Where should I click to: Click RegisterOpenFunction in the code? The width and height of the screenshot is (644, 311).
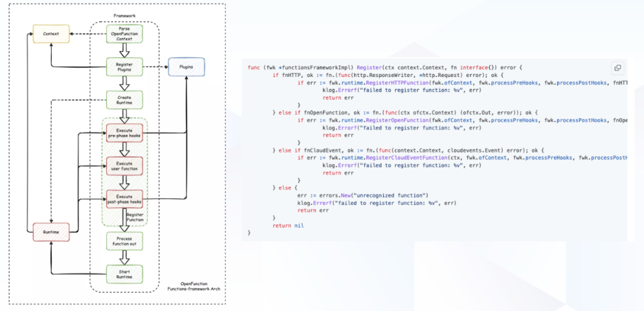coord(395,120)
